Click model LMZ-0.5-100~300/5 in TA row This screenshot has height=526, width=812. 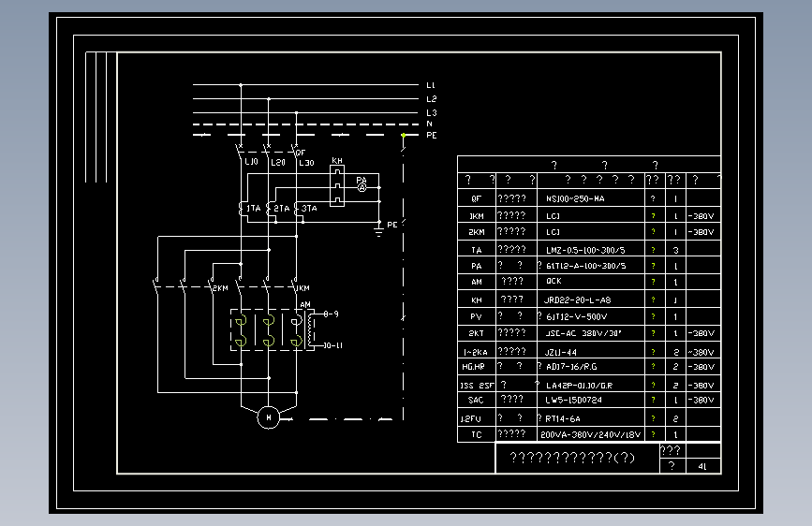[x=585, y=250]
